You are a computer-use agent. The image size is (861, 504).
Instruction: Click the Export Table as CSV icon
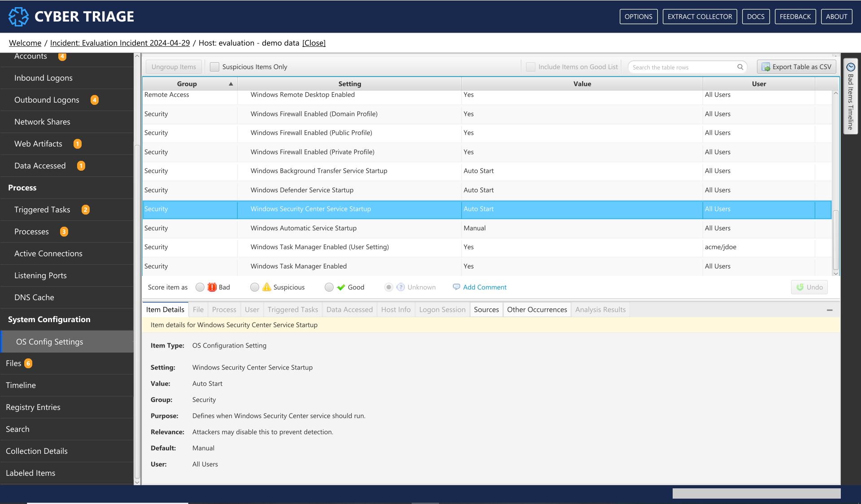pyautogui.click(x=765, y=67)
